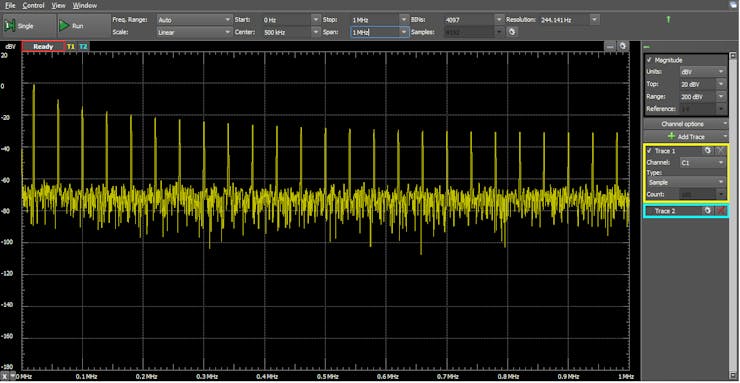Toggle the T2 trace indicator
This screenshot has width=740, height=383.
click(x=83, y=47)
